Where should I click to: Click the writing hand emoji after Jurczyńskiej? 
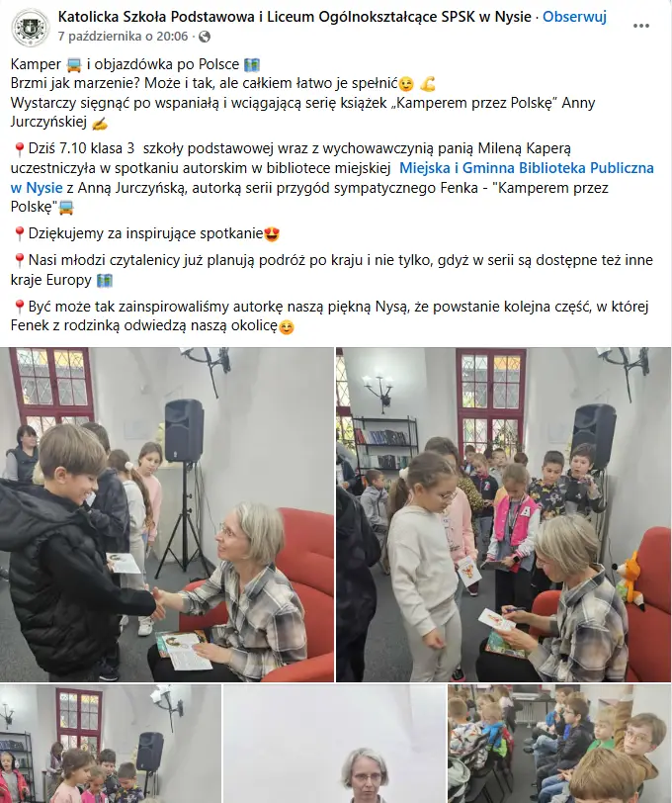click(100, 123)
